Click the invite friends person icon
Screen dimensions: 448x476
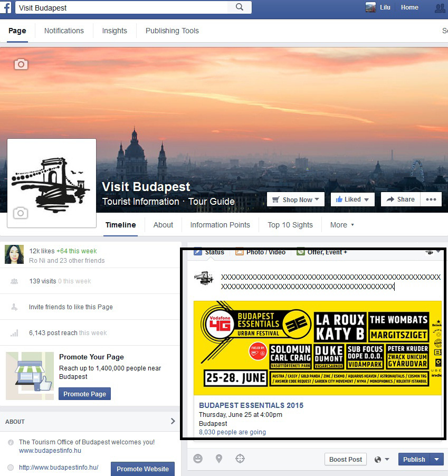coord(14,307)
